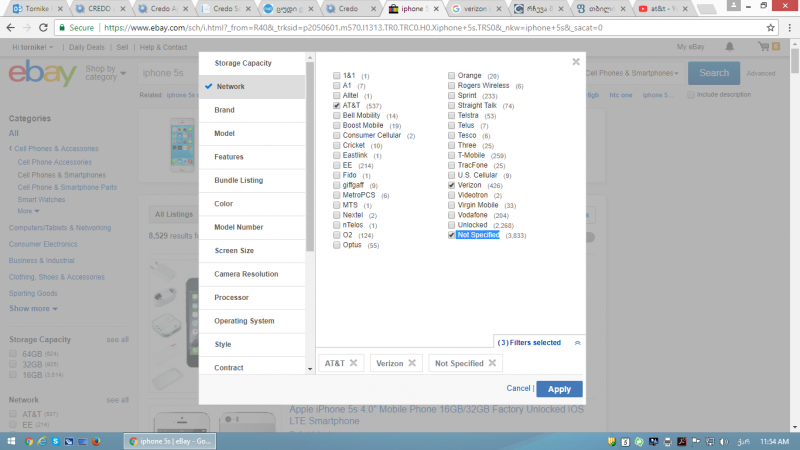Remove the AT&T filter chip

353,363
